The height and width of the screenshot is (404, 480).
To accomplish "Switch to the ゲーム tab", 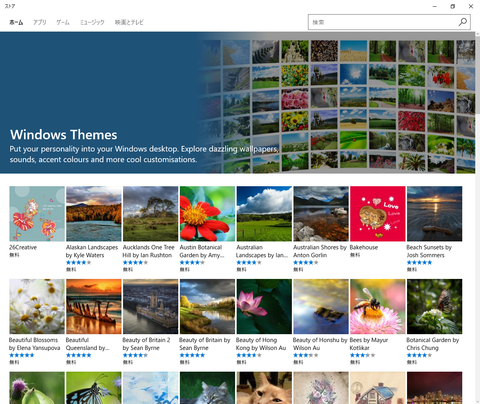I will coord(63,22).
